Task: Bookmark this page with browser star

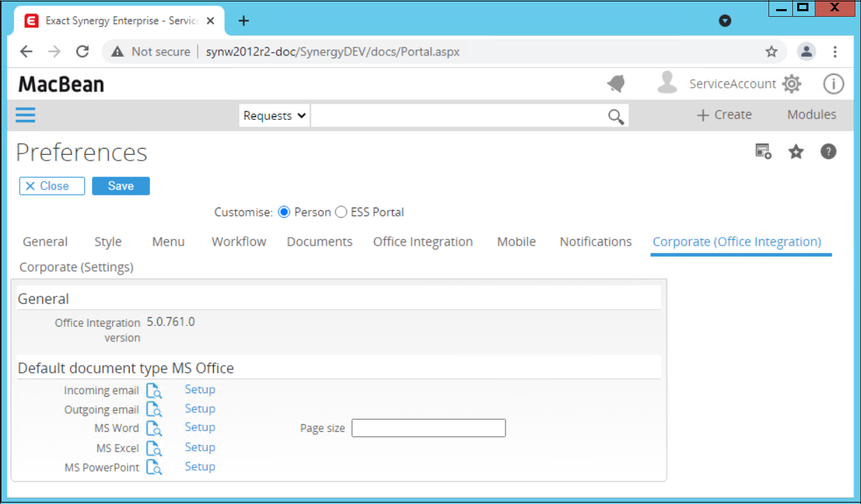Action: (x=771, y=52)
